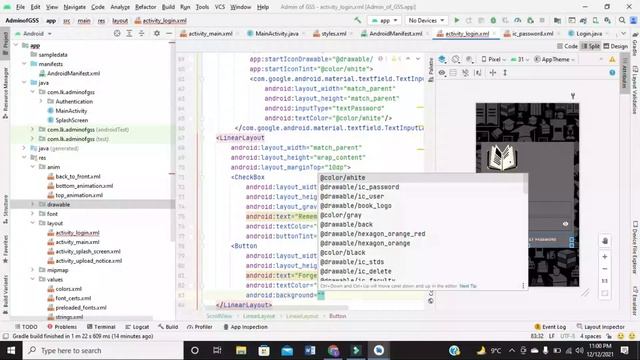Choose @color/white in autocomplete list
Screen dimensions: 640x360
[x=422, y=178]
